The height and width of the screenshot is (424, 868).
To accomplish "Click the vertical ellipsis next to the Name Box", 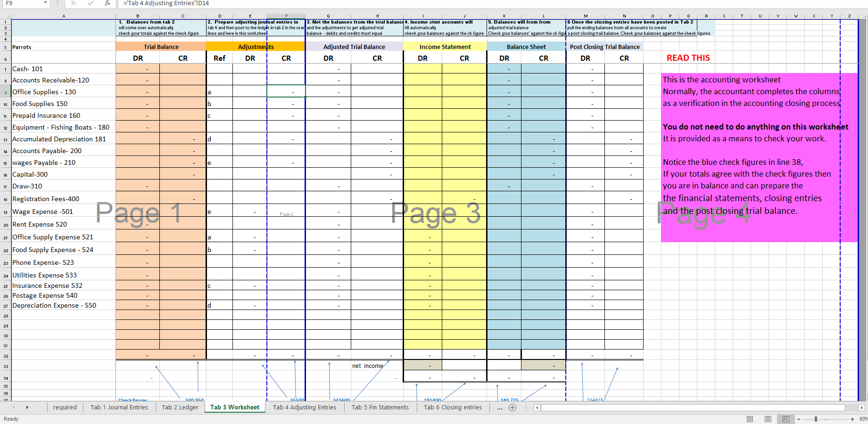I will coord(57,3).
